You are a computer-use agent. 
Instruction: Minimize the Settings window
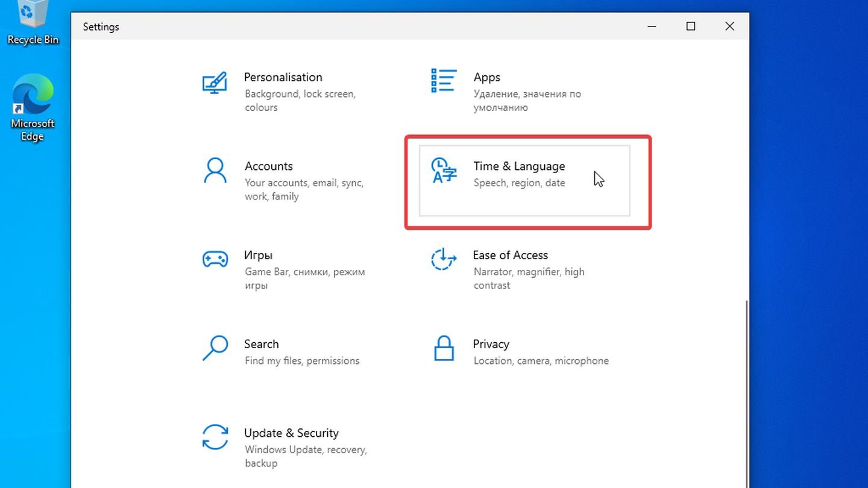tap(652, 27)
